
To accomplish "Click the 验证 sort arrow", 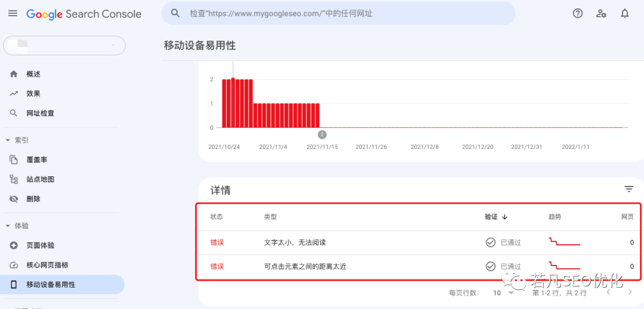I will coord(505,217).
